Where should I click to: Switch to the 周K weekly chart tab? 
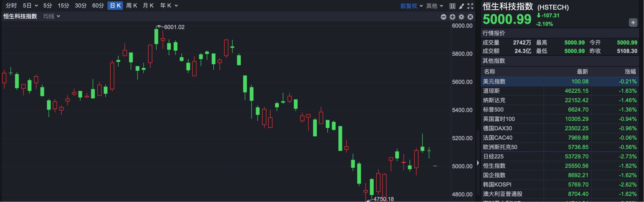point(132,5)
